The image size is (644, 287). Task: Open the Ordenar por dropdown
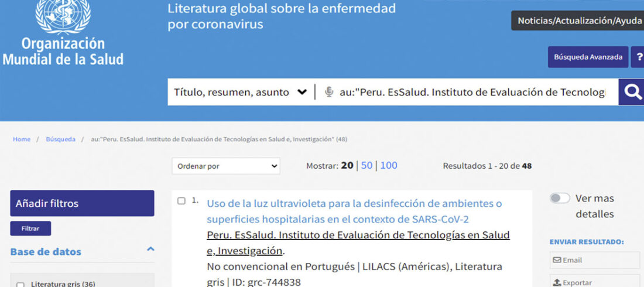pos(226,166)
